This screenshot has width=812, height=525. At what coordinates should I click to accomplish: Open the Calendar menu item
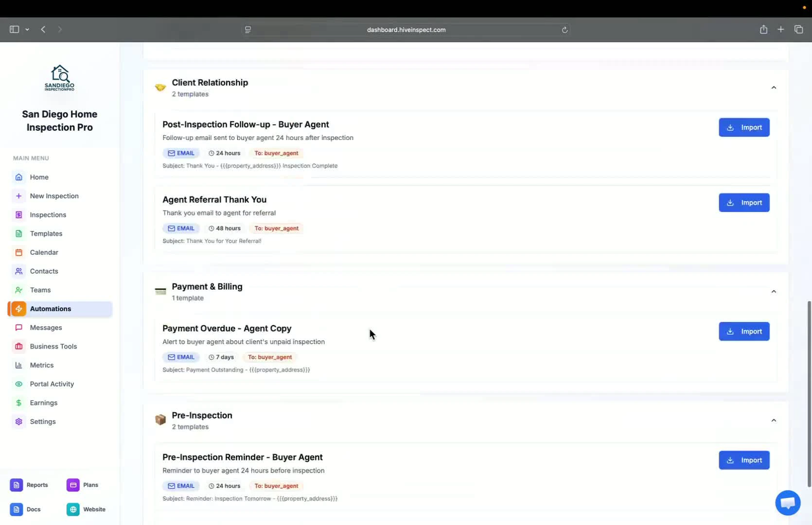click(44, 252)
